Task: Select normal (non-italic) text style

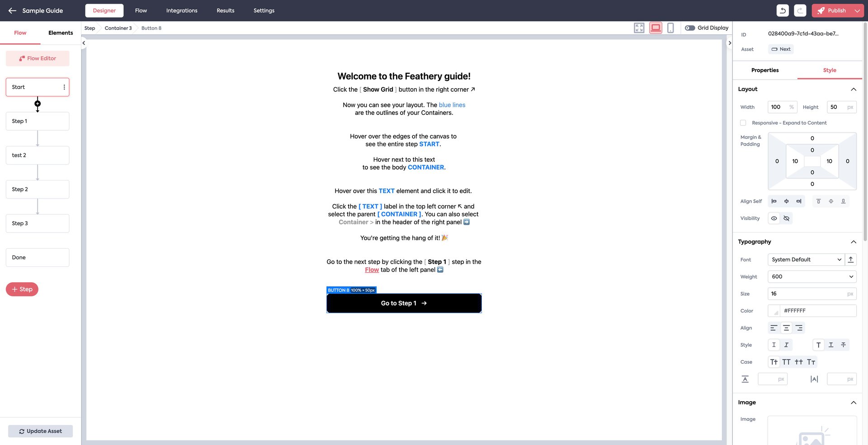Action: (774, 345)
